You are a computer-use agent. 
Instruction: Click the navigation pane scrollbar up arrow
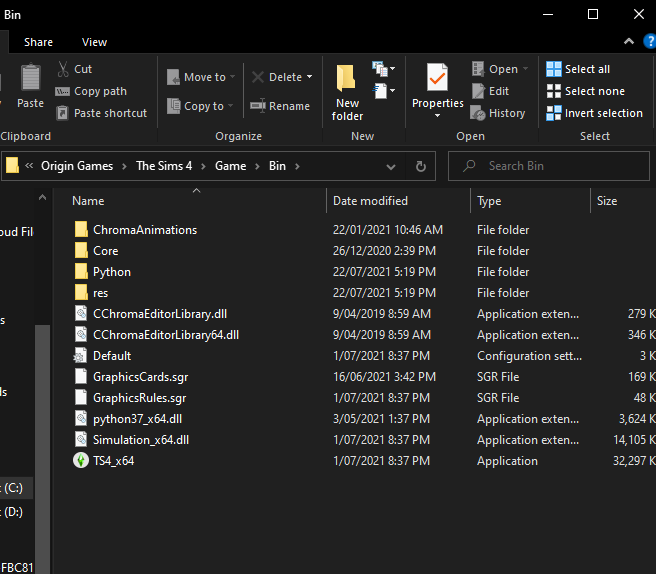click(42, 197)
